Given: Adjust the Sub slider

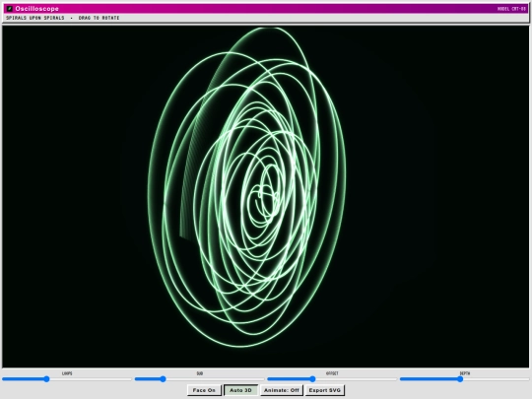Looking at the screenshot, I should point(199,379).
